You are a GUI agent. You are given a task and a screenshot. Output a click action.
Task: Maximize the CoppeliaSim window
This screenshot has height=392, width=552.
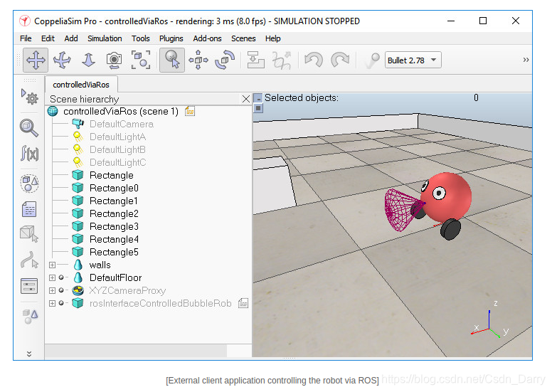tap(483, 21)
